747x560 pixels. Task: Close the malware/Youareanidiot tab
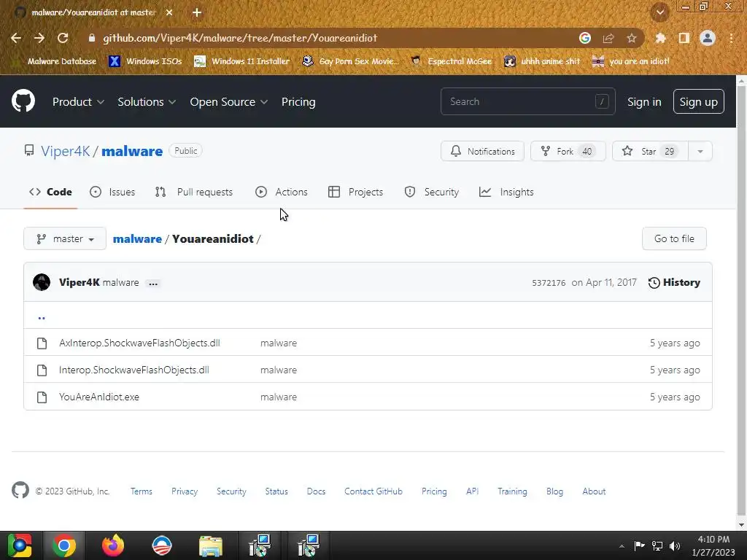169,12
